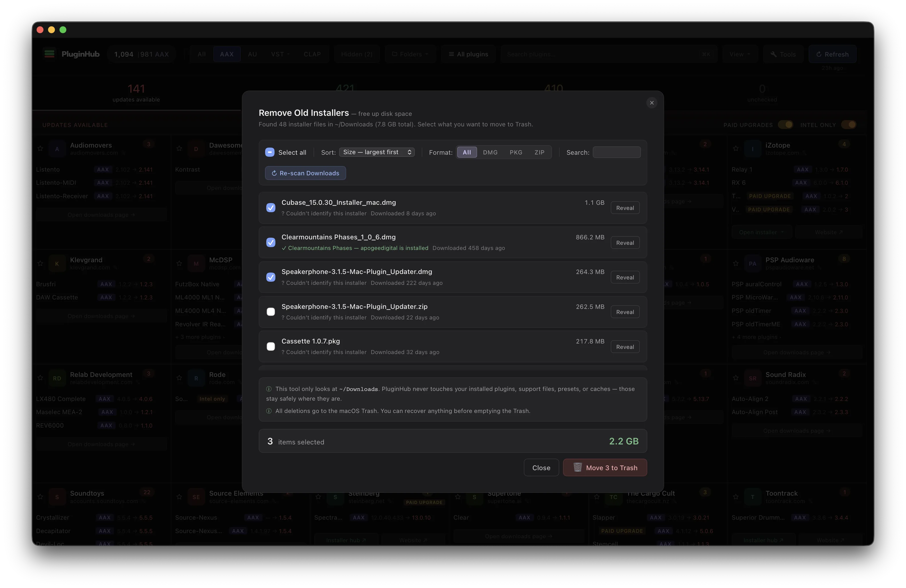Star the Dawesome vendor card

pyautogui.click(x=179, y=148)
